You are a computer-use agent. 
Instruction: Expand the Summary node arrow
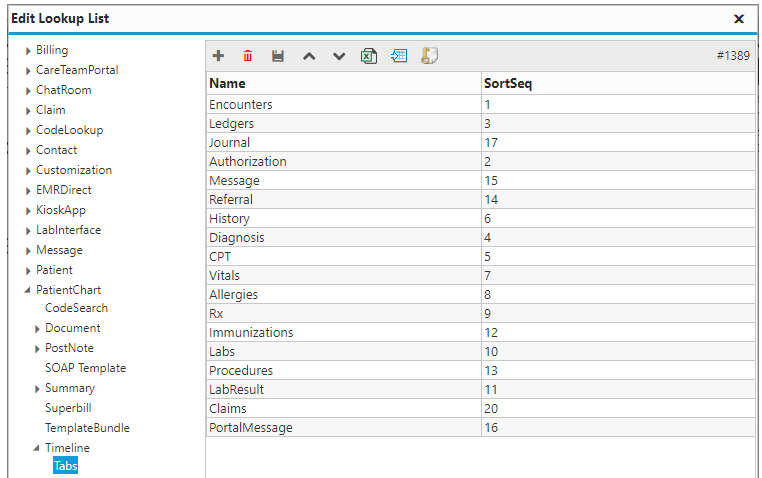click(x=37, y=389)
